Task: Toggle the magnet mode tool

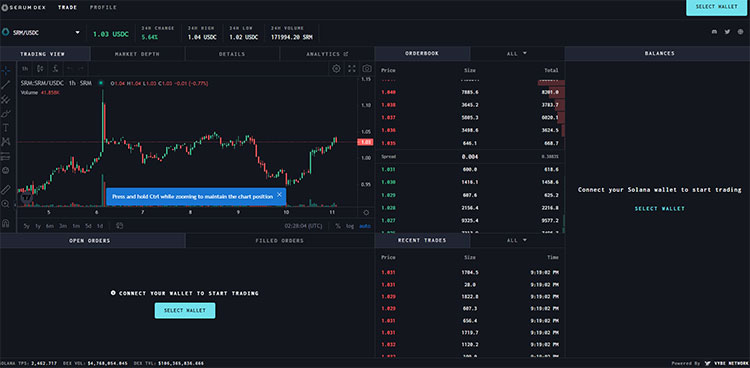Action: click(6, 223)
